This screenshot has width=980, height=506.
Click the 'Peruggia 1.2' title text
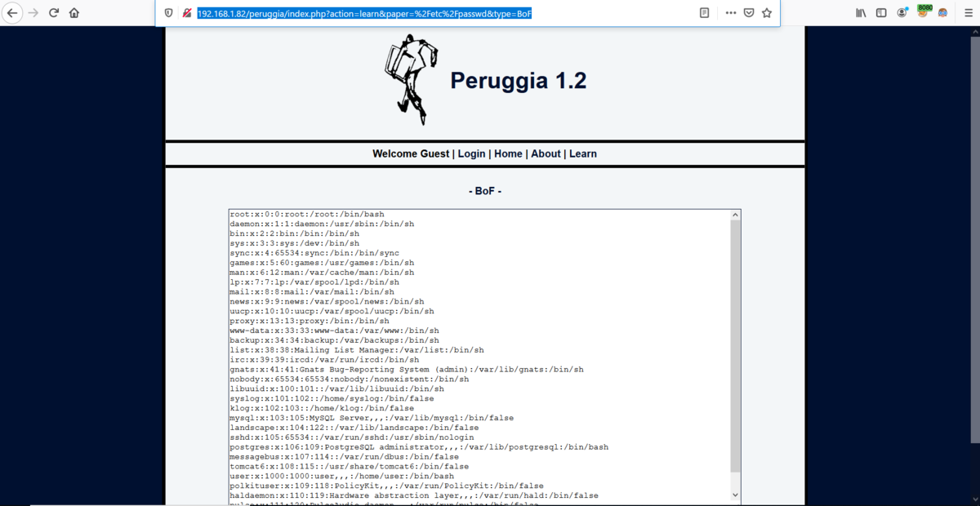(518, 81)
